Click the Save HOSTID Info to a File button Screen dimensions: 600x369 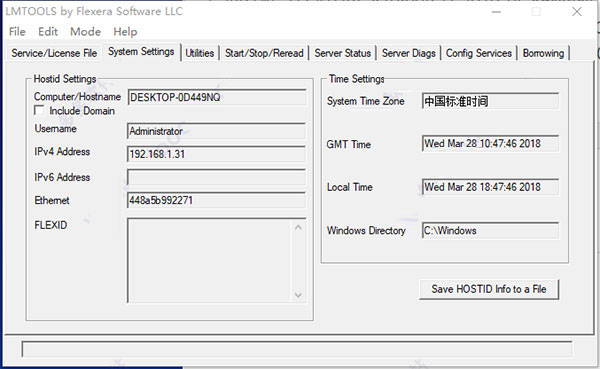click(x=489, y=289)
